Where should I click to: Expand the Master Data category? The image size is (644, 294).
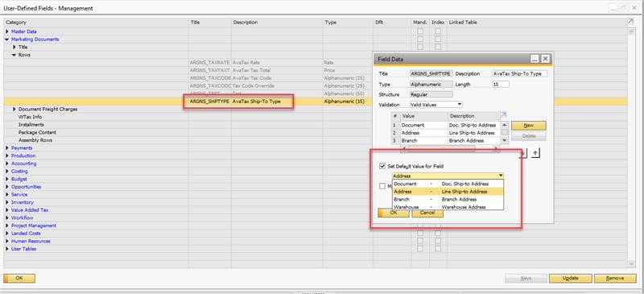point(7,31)
